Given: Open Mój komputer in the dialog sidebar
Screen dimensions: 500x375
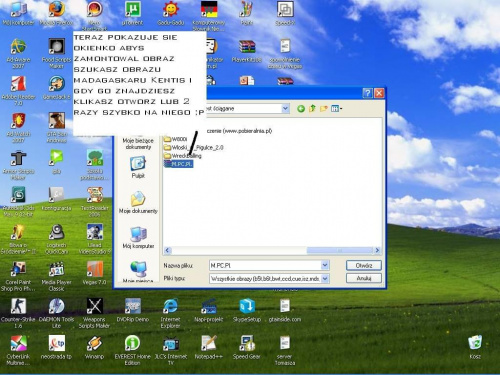Looking at the screenshot, I should pyautogui.click(x=138, y=238).
